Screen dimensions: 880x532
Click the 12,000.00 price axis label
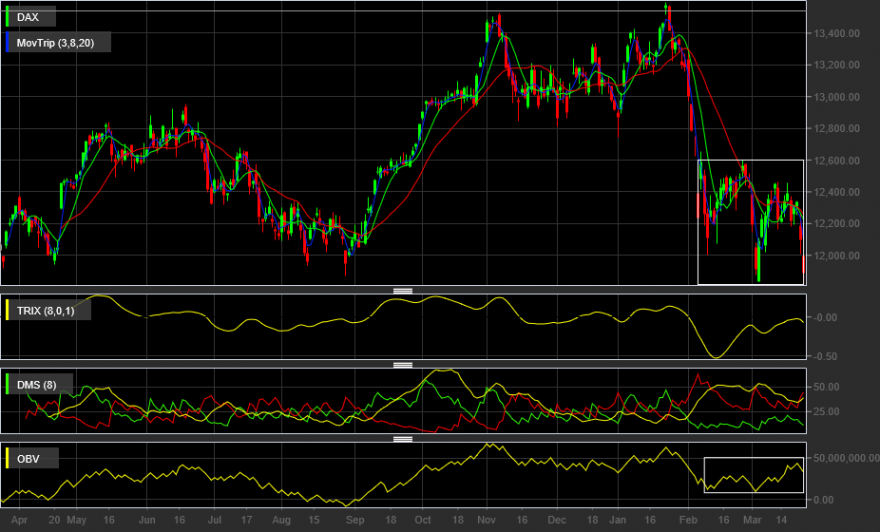[836, 255]
